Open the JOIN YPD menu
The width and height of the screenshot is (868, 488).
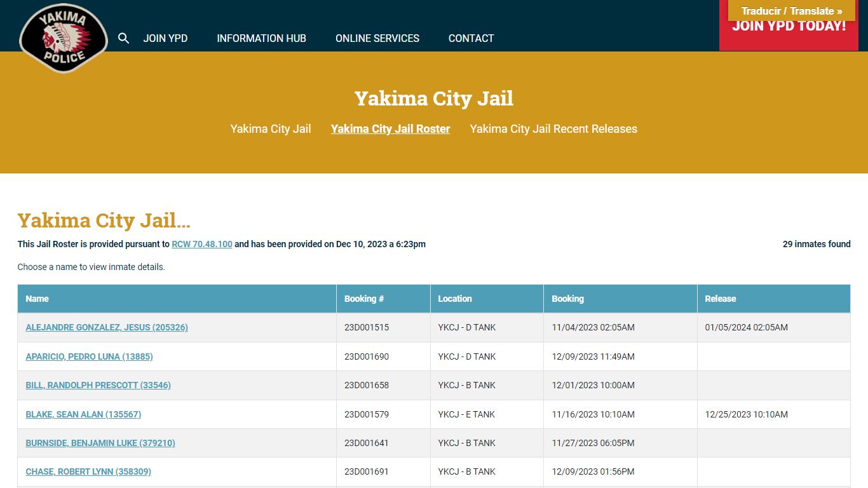click(165, 38)
